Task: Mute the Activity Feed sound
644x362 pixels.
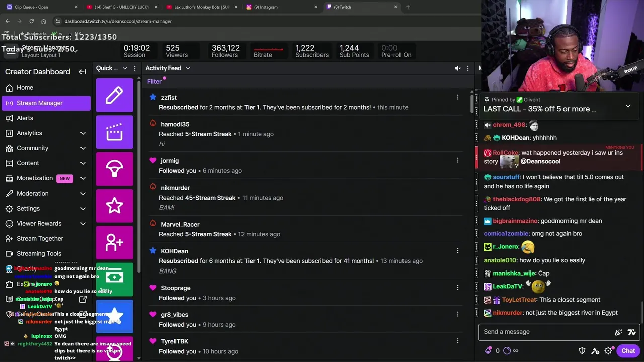Action: (457, 68)
